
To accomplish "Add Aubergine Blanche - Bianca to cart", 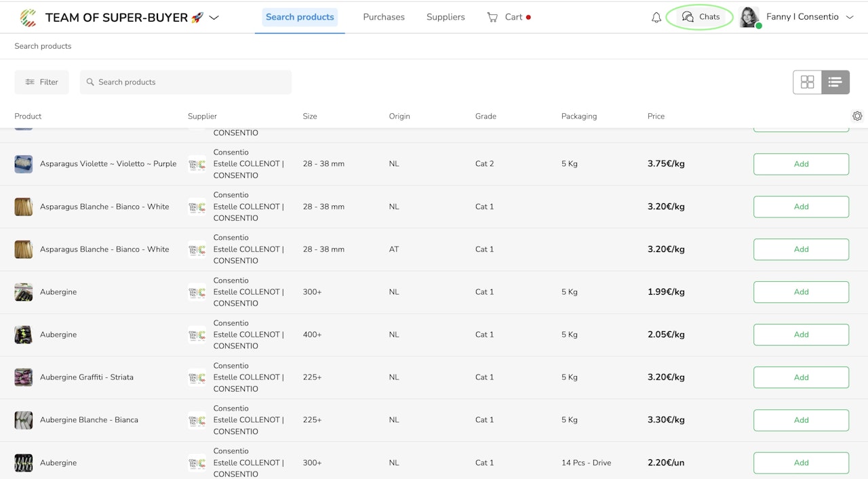I will (801, 420).
